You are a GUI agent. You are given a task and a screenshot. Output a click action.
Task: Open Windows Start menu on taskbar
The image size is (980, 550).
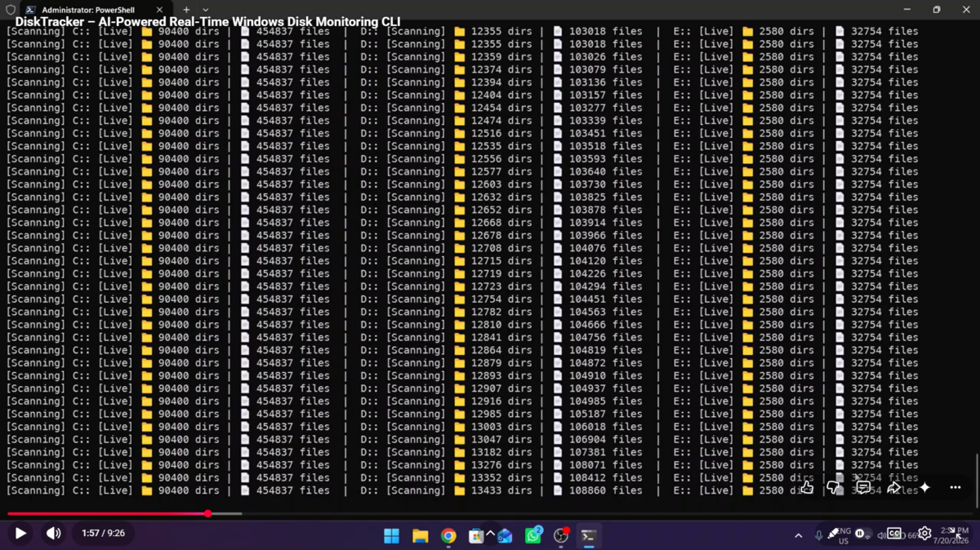pyautogui.click(x=391, y=535)
